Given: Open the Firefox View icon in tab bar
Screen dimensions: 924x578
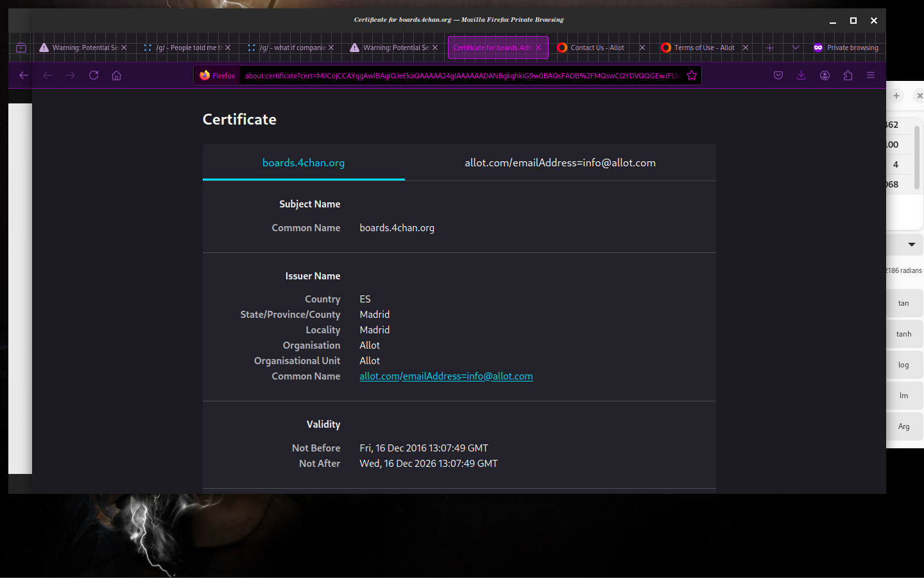Looking at the screenshot, I should (x=21, y=48).
